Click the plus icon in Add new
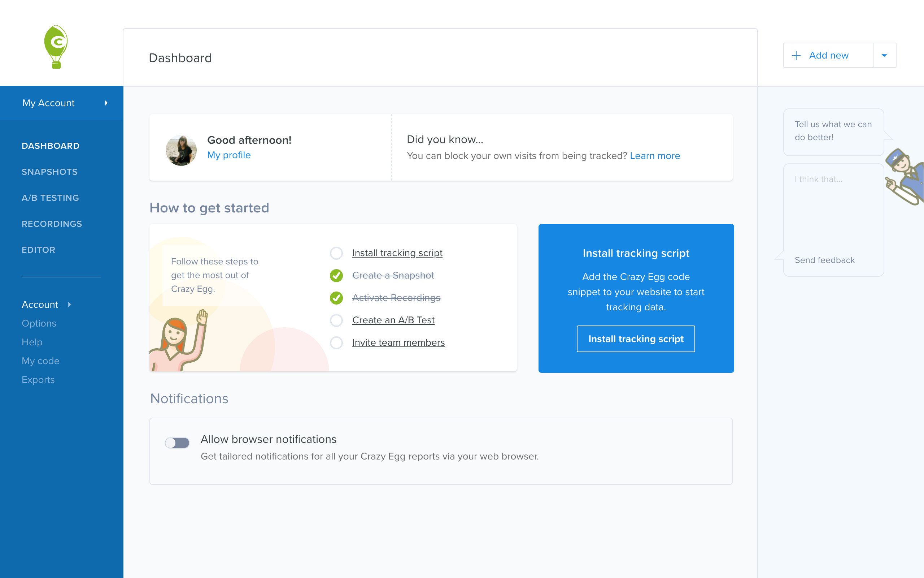The image size is (924, 578). point(796,56)
